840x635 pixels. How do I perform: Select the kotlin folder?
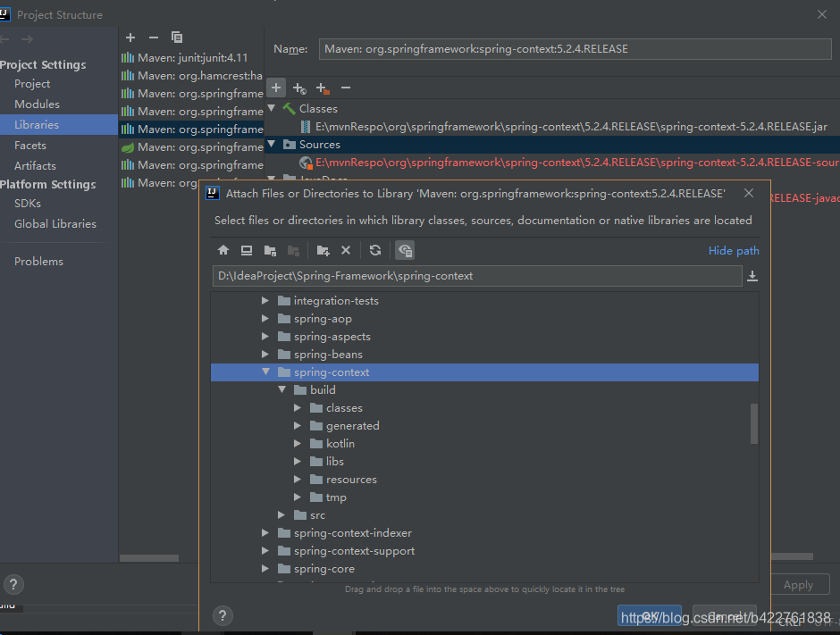(x=332, y=443)
